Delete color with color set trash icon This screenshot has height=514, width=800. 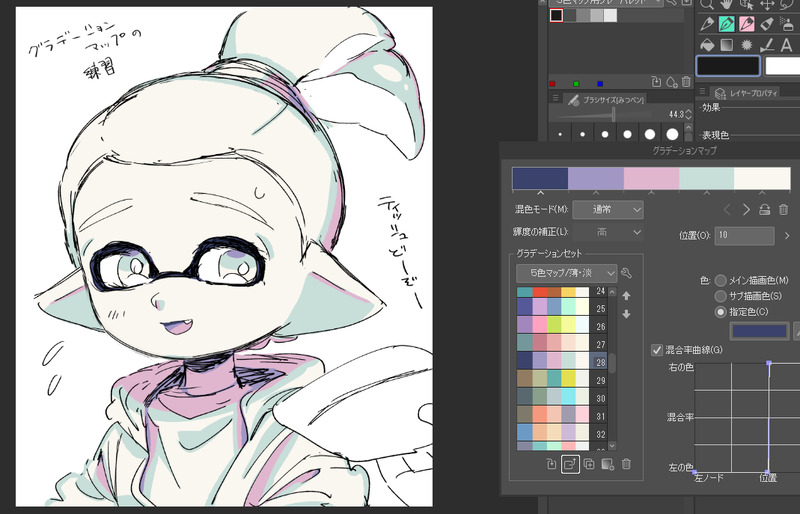pyautogui.click(x=686, y=82)
